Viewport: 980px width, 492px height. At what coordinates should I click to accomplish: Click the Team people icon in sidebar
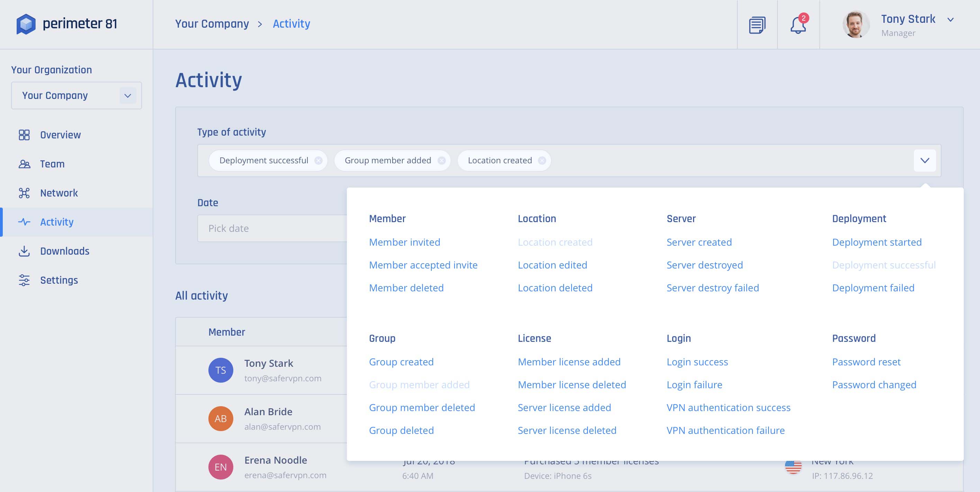pyautogui.click(x=24, y=164)
